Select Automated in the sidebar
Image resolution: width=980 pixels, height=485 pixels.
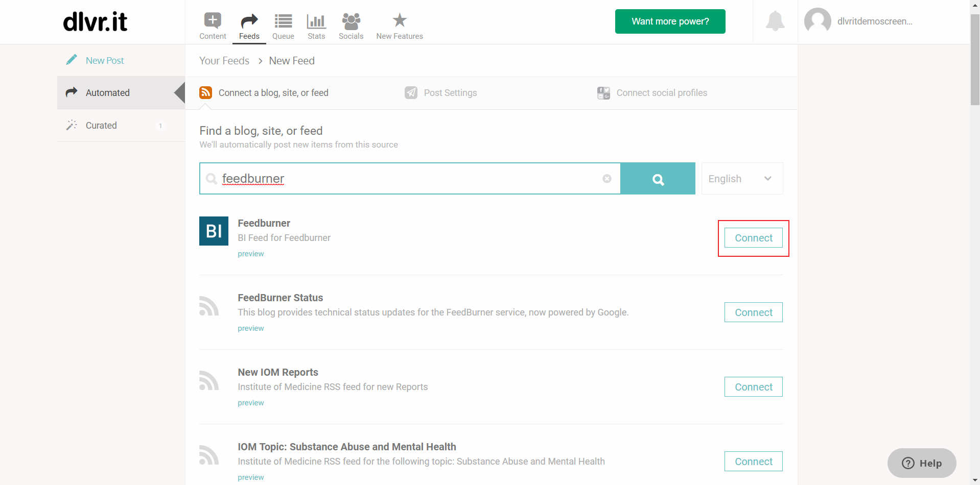click(121, 92)
